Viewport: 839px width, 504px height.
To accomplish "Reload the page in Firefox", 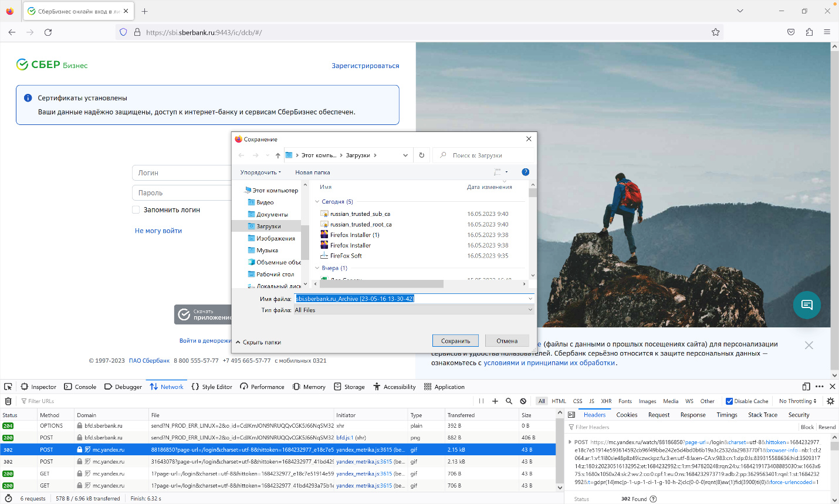I will pyautogui.click(x=48, y=32).
